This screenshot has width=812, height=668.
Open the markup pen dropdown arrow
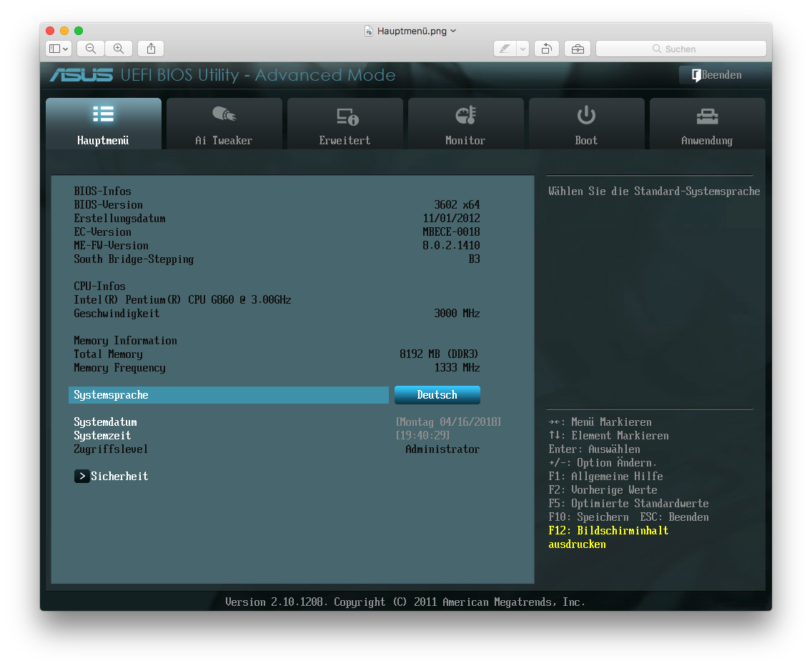pos(523,49)
